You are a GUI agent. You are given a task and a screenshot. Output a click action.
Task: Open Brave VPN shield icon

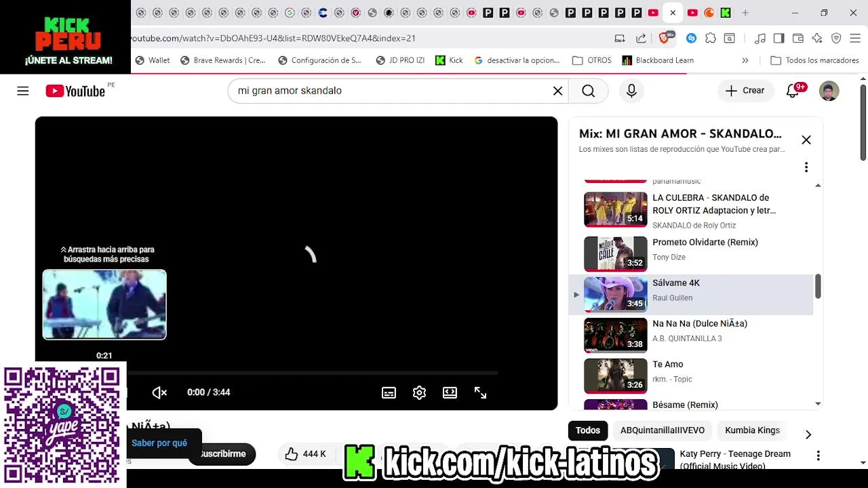coord(836,38)
